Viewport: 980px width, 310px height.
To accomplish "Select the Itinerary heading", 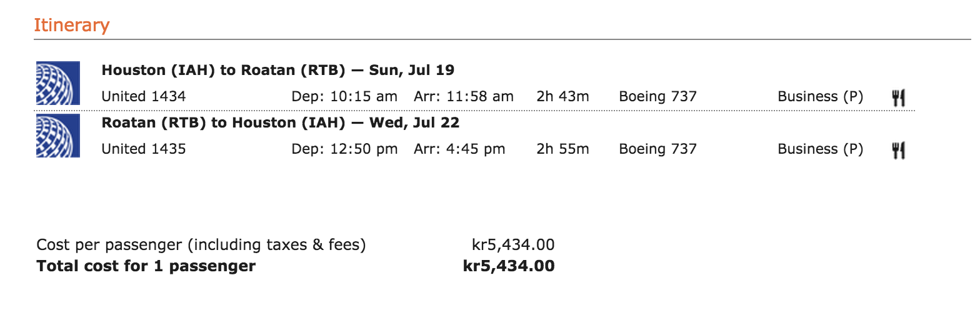I will click(x=71, y=25).
